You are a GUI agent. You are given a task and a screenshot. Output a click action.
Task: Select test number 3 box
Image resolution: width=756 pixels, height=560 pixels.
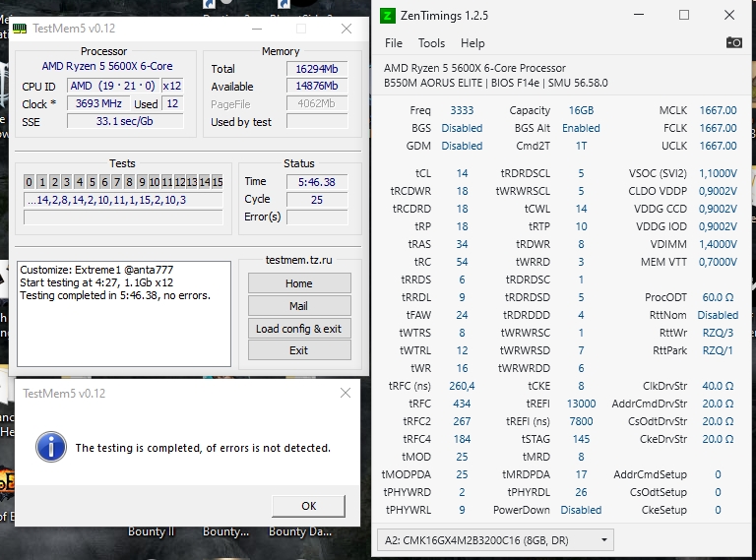click(67, 182)
